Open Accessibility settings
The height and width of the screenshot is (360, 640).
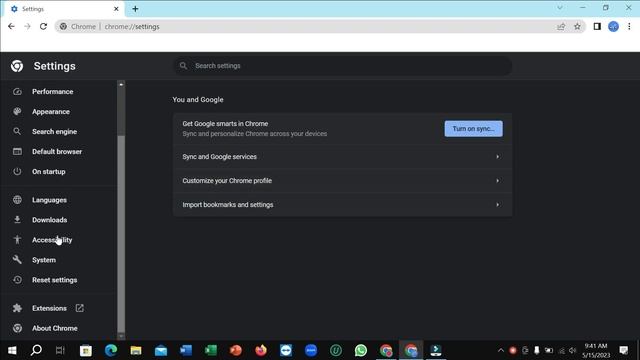[x=52, y=240]
